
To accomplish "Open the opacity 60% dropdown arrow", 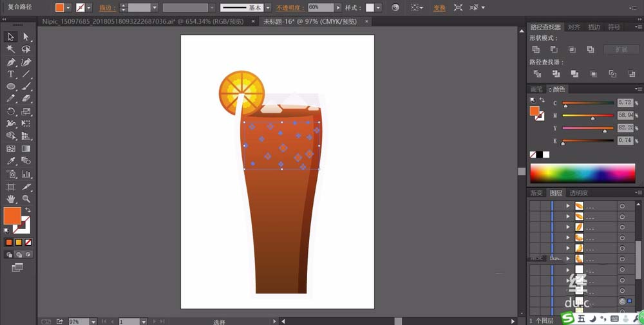I will point(338,7).
